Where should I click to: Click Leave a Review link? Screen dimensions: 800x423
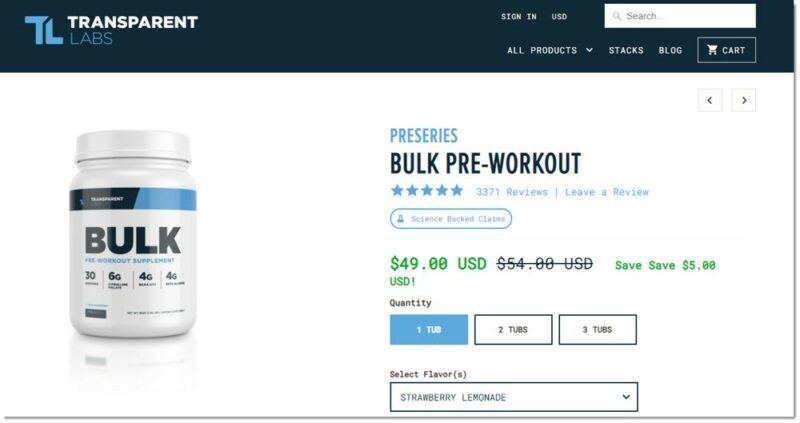tap(607, 192)
